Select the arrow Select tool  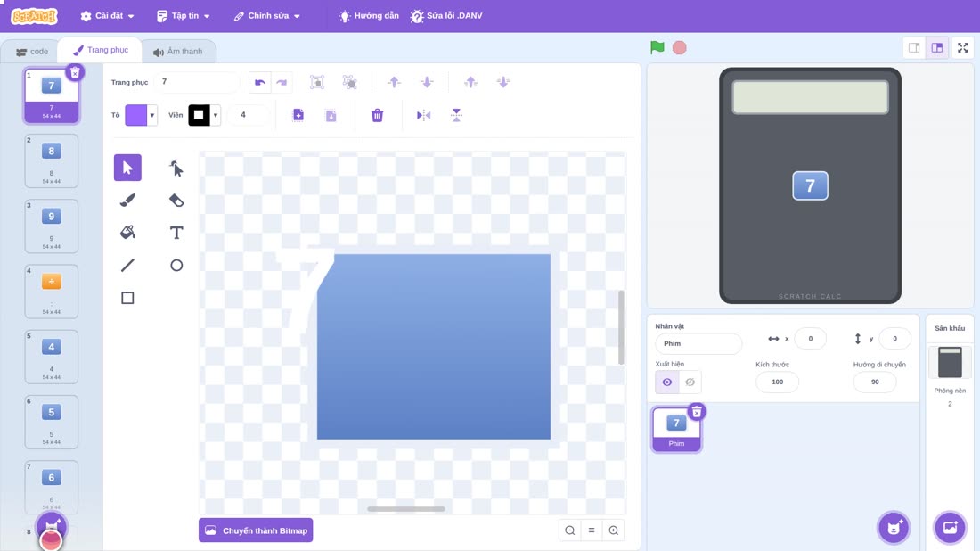coord(127,168)
